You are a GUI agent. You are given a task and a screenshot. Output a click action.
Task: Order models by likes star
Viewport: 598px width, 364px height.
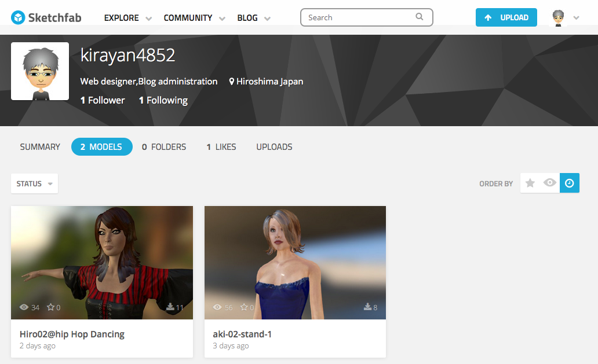pyautogui.click(x=530, y=183)
